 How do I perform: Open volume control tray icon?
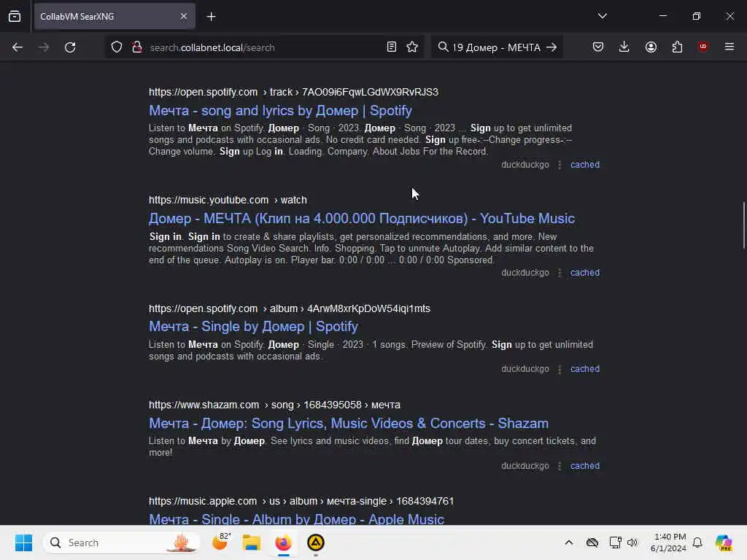(632, 542)
